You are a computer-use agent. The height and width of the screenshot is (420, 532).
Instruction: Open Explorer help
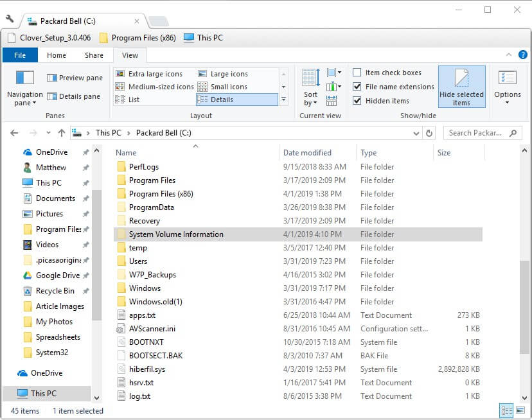[x=523, y=55]
